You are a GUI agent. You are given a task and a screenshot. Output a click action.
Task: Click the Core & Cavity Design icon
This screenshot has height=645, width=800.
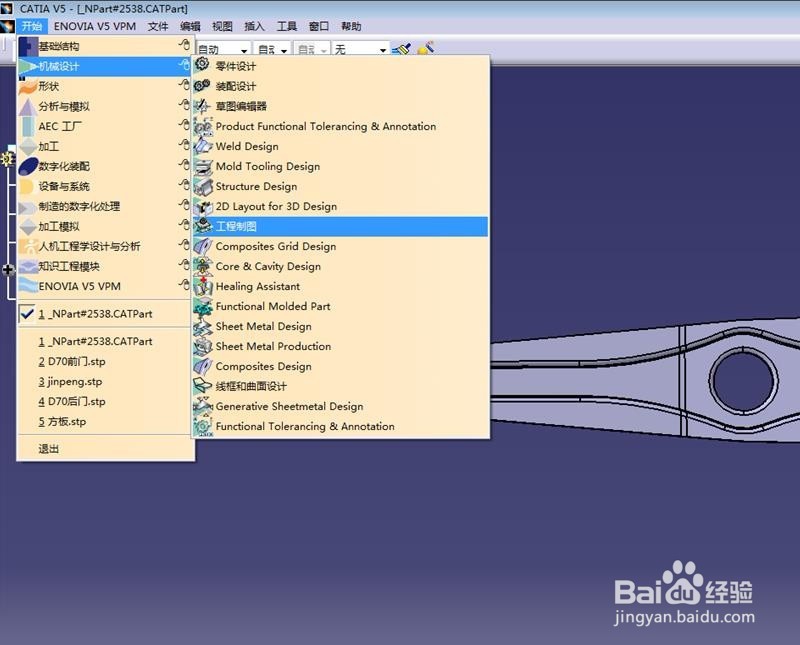203,266
